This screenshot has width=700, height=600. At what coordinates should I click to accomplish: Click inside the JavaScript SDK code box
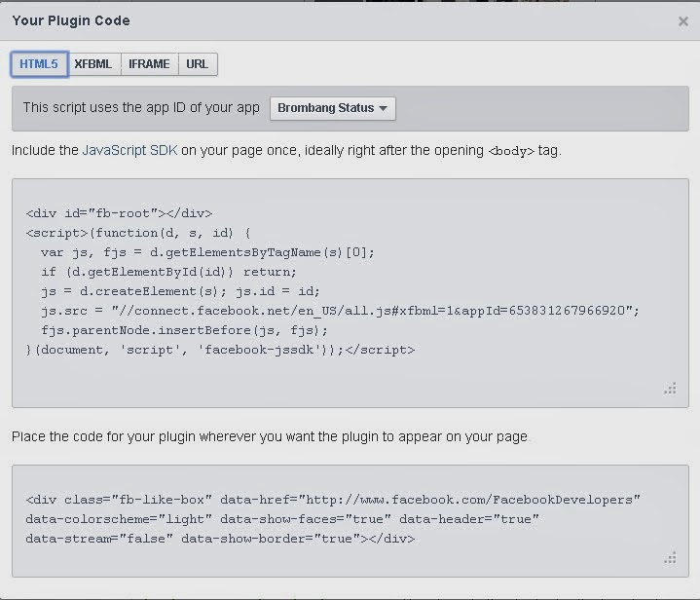tap(350, 292)
